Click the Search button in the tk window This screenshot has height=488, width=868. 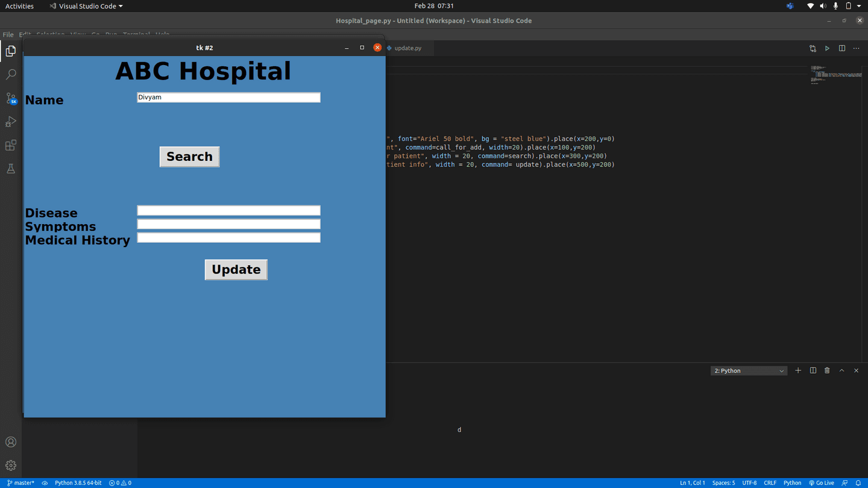click(189, 157)
